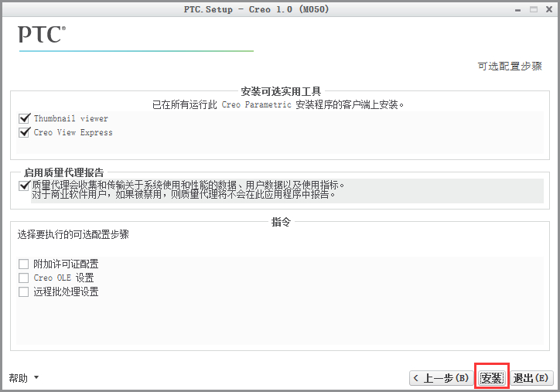Click the 指令 section heading
Screen dimensions: 560x392
tap(280, 222)
